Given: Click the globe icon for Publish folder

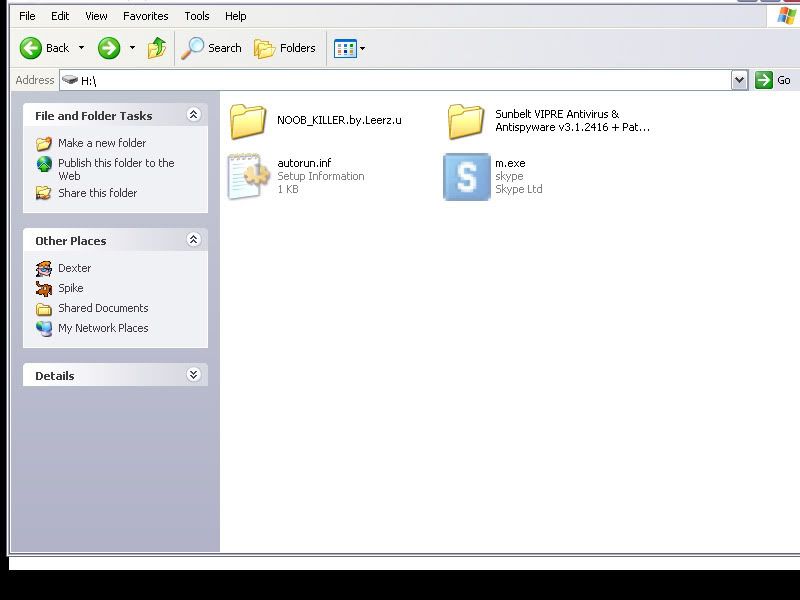Looking at the screenshot, I should [44, 164].
